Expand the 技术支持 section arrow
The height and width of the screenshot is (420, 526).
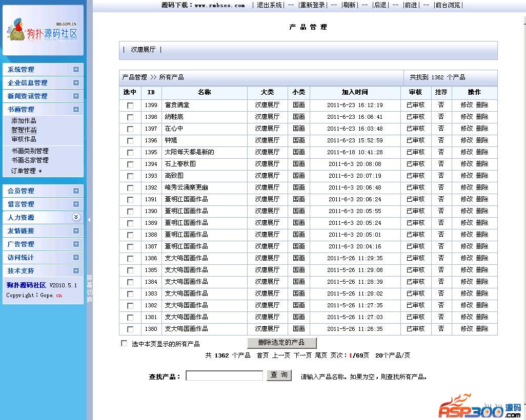(76, 270)
